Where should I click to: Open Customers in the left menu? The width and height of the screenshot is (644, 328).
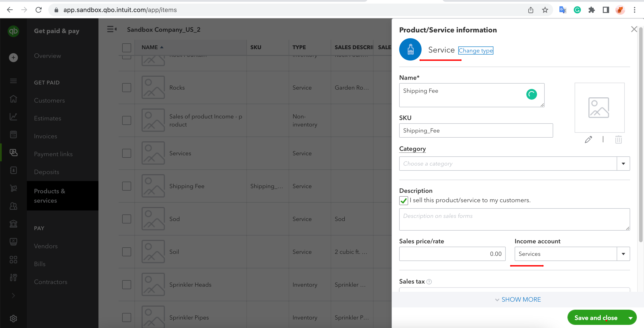tap(49, 100)
